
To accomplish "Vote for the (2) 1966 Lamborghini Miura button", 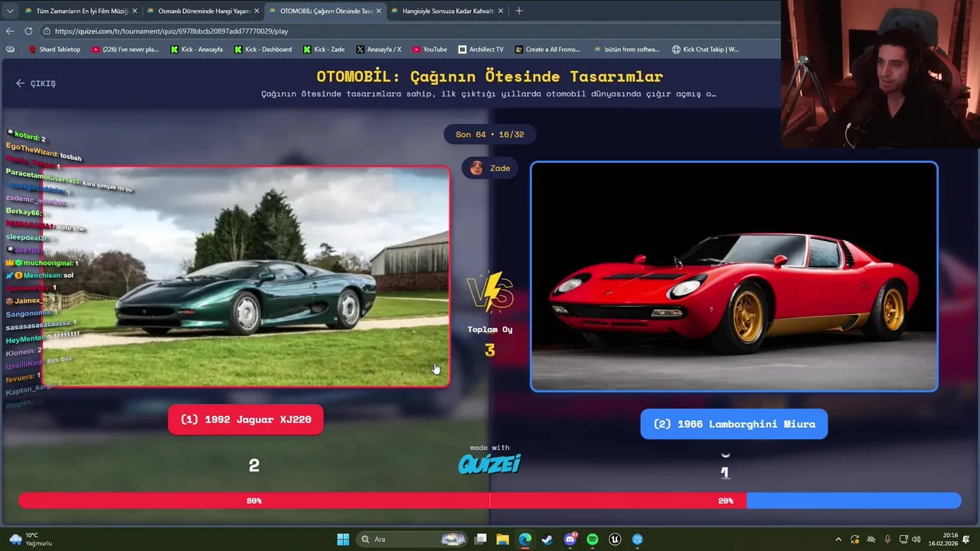I will click(733, 424).
